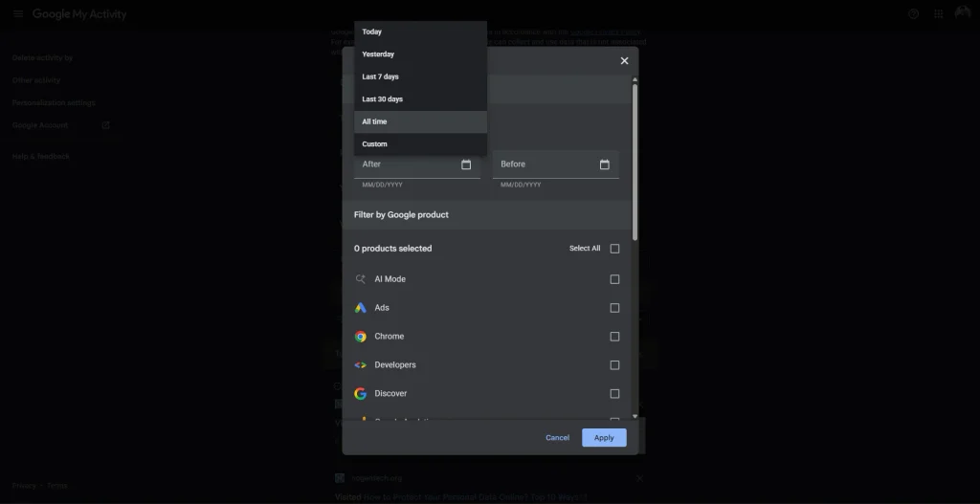Click the Cancel button
980x504 pixels.
[x=558, y=438]
